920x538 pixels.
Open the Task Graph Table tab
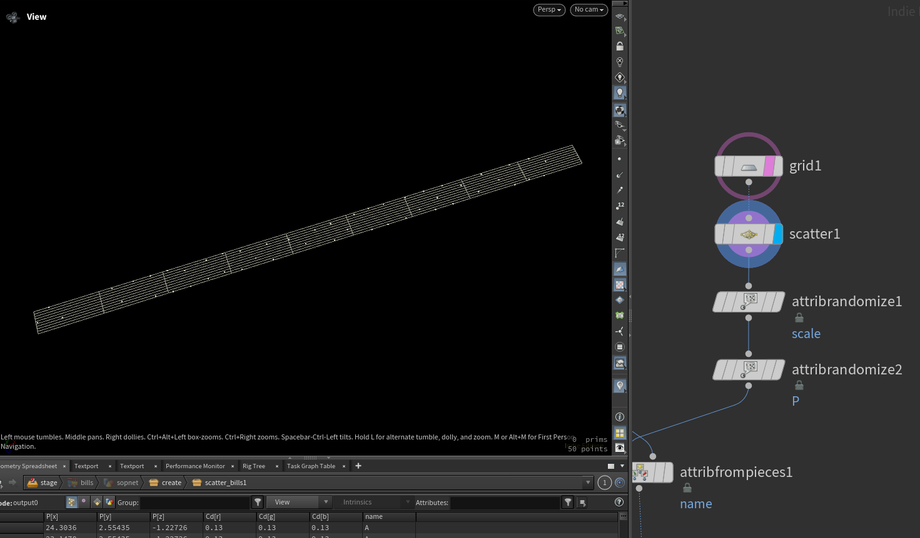point(311,466)
